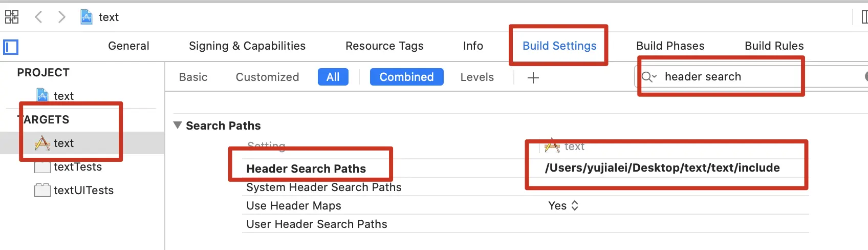Select the Customized settings filter
The width and height of the screenshot is (868, 250).
(x=267, y=77)
